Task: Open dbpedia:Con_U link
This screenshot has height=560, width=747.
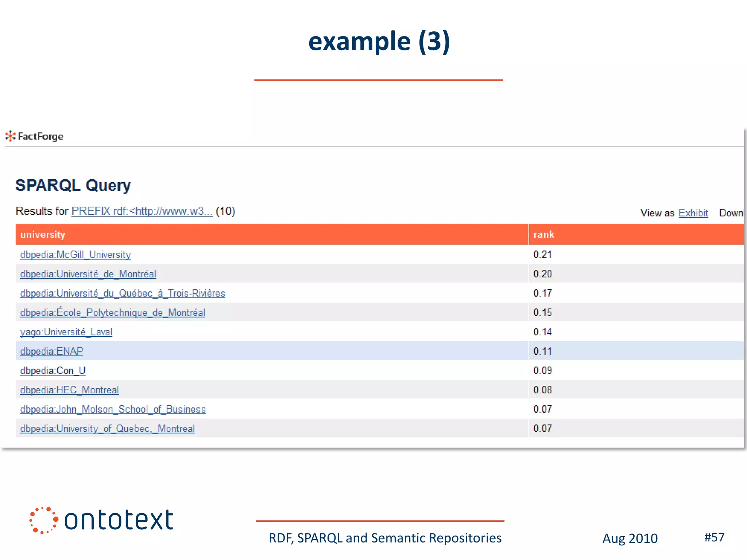Action: click(53, 370)
